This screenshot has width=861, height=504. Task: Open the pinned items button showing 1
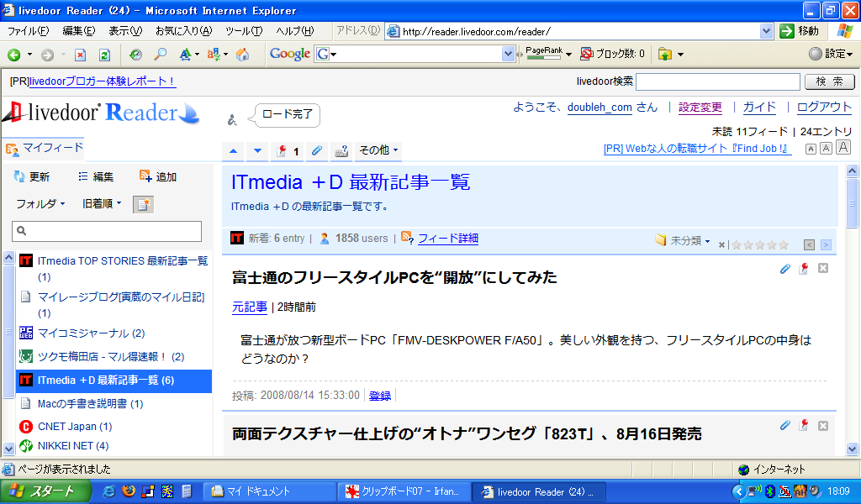click(x=288, y=151)
